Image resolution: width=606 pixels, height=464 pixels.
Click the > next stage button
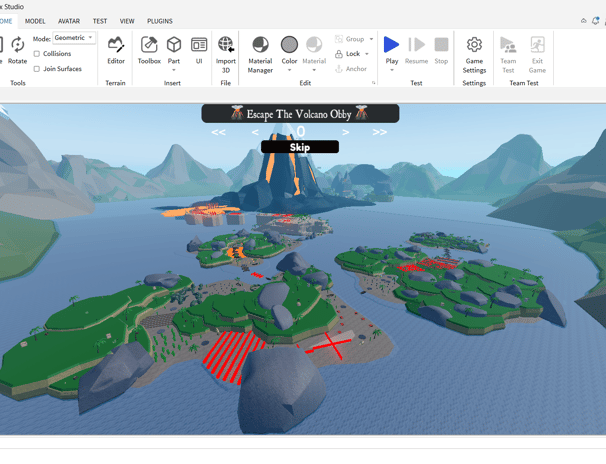[x=346, y=132]
